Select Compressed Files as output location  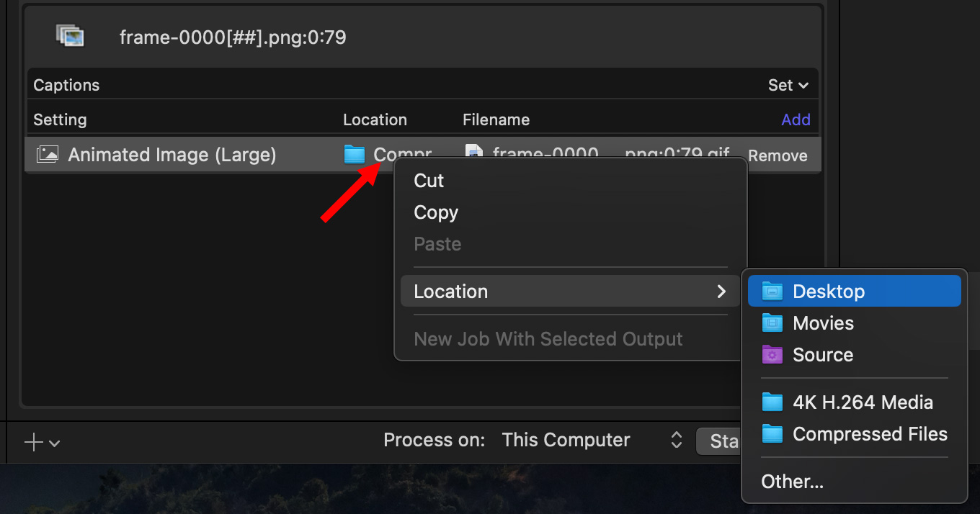click(x=869, y=434)
